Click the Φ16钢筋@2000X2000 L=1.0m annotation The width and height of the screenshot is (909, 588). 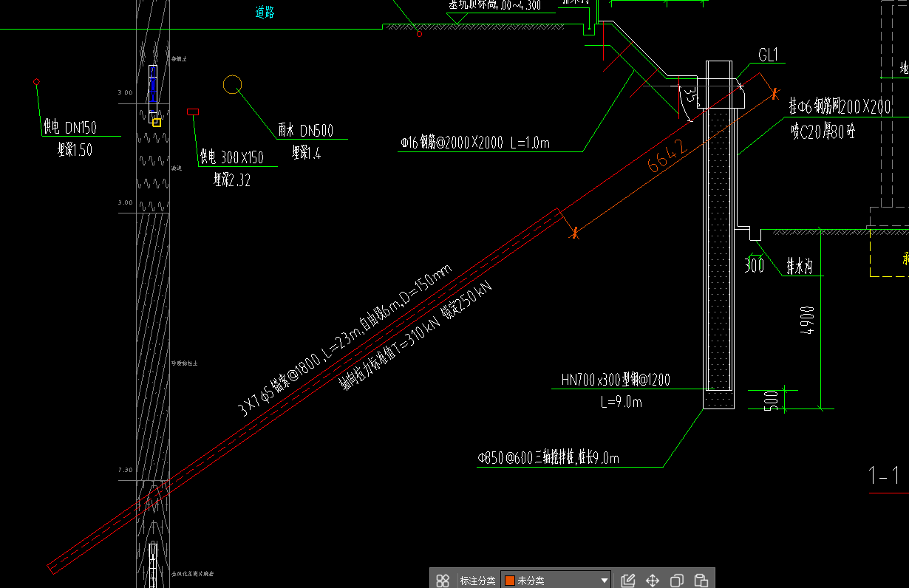pyautogui.click(x=475, y=143)
